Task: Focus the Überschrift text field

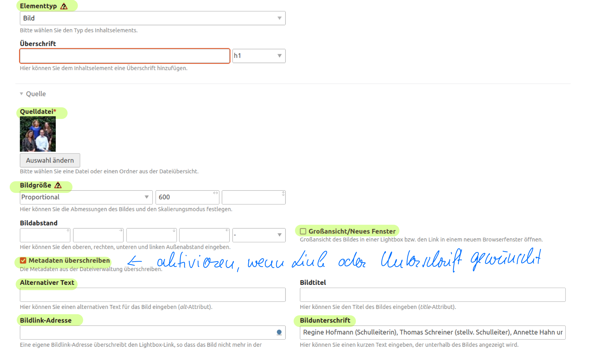Action: (125, 56)
